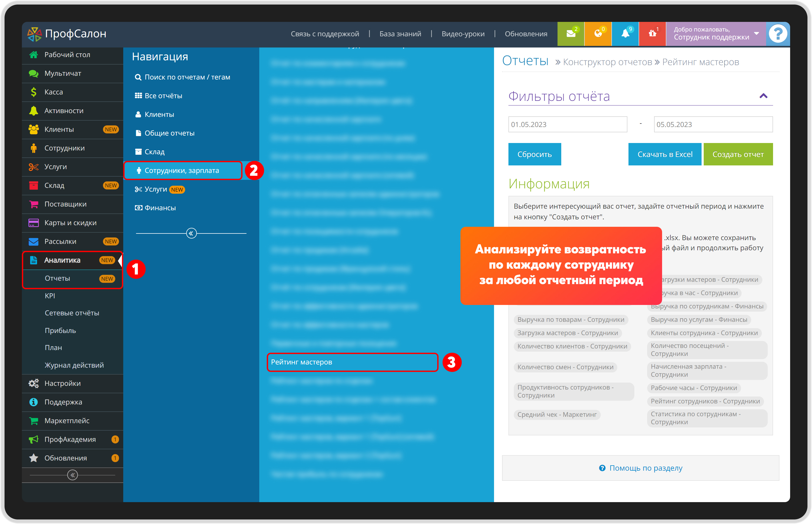Open Активности in the sidebar
The height and width of the screenshot is (524, 812).
tap(73, 111)
